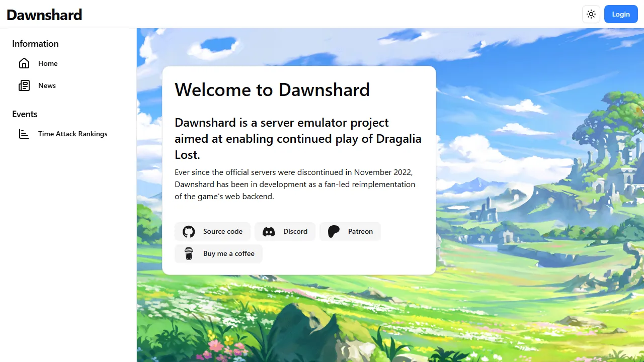Click the sun icon in the header

click(x=591, y=14)
